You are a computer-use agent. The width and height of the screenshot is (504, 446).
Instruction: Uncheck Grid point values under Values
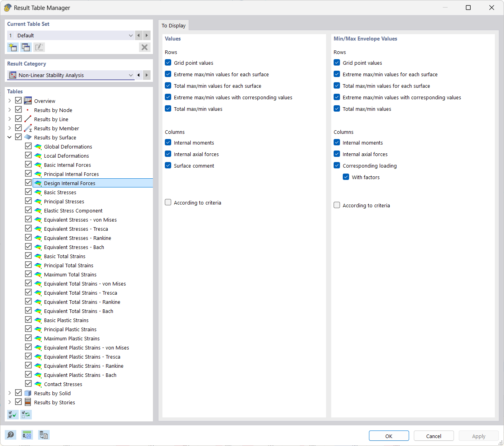pyautogui.click(x=168, y=63)
